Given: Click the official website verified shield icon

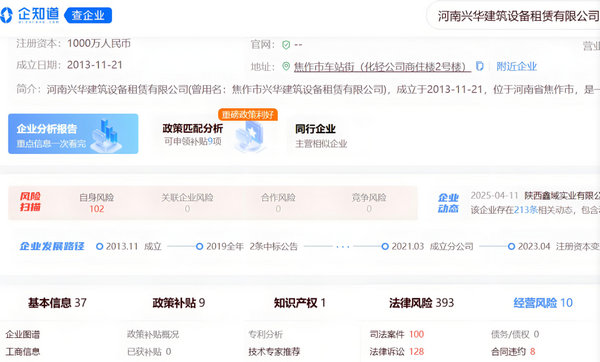Looking at the screenshot, I should 286,45.
